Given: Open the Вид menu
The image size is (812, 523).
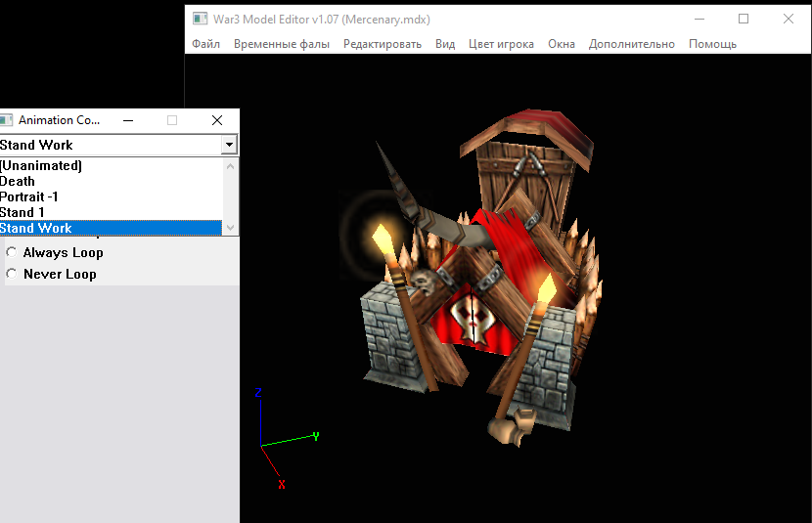Looking at the screenshot, I should [445, 44].
